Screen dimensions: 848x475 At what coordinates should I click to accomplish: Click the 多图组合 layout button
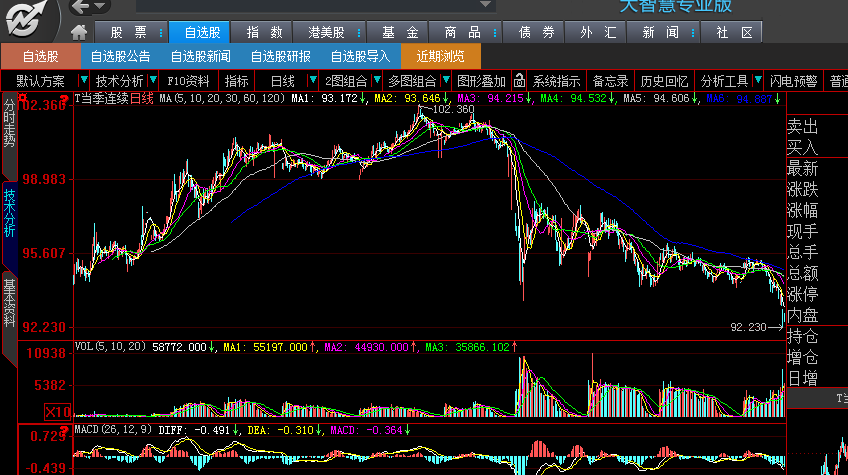(412, 81)
